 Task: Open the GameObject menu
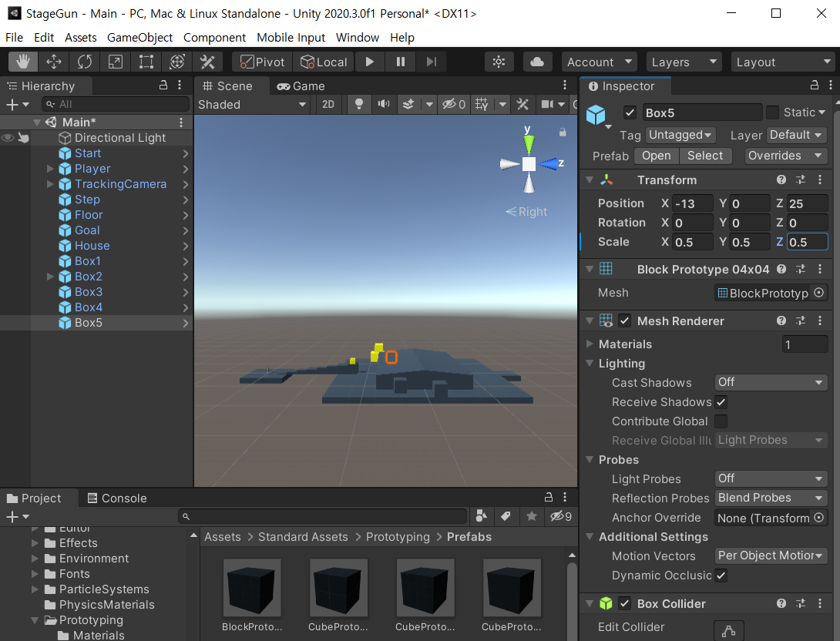139,38
